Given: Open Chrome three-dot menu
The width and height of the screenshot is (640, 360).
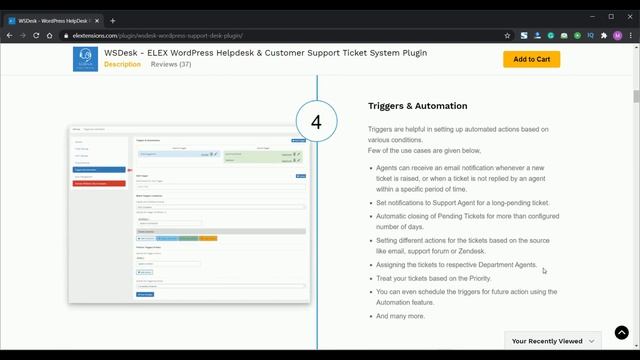Looking at the screenshot, I should (631, 36).
